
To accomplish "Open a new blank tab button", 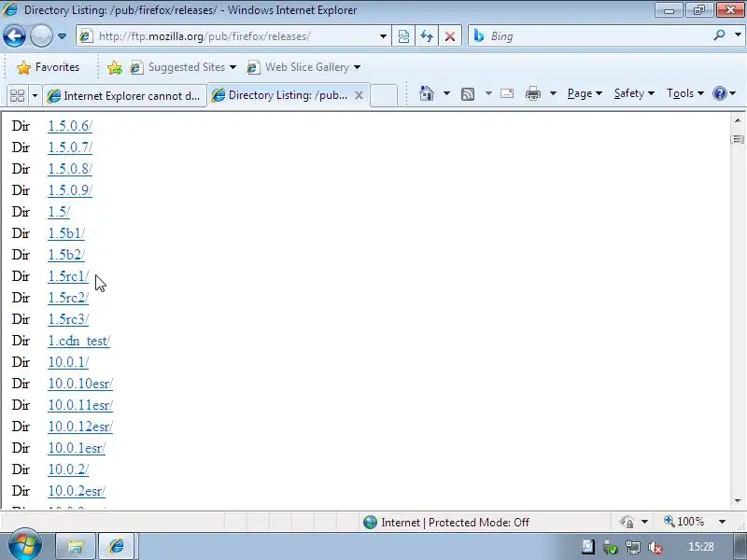I will point(384,95).
